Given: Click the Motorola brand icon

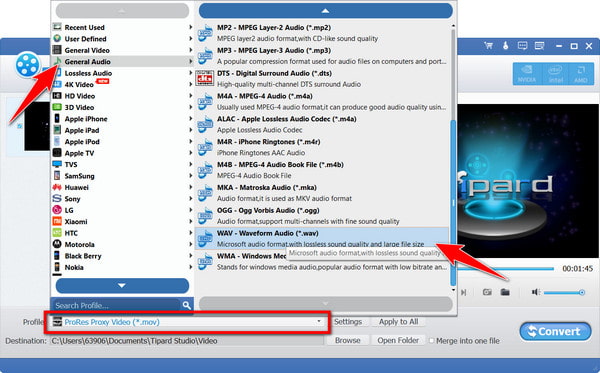Looking at the screenshot, I should pos(57,244).
